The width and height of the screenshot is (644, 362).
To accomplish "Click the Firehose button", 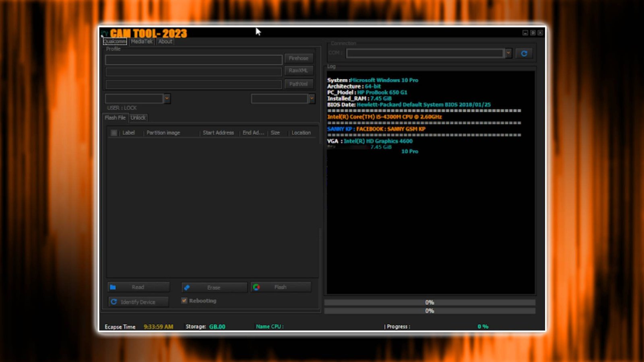I will pyautogui.click(x=299, y=58).
